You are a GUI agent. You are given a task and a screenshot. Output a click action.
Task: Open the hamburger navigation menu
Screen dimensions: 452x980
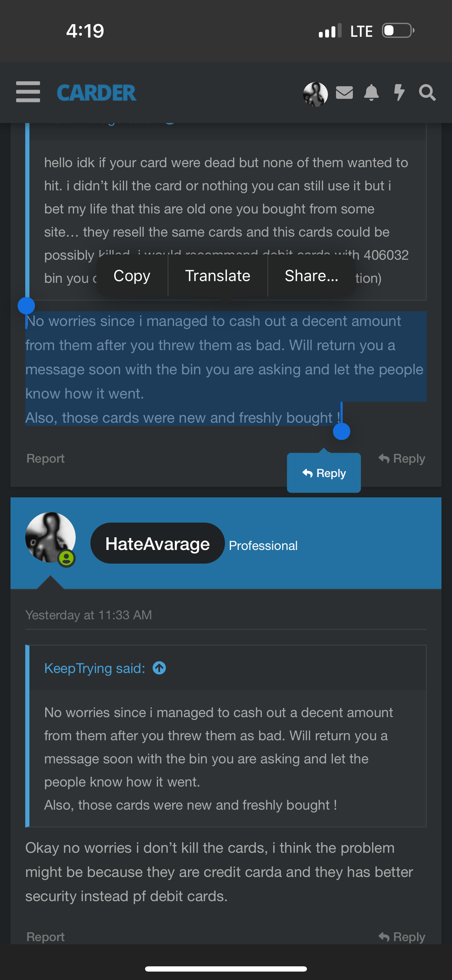(28, 92)
